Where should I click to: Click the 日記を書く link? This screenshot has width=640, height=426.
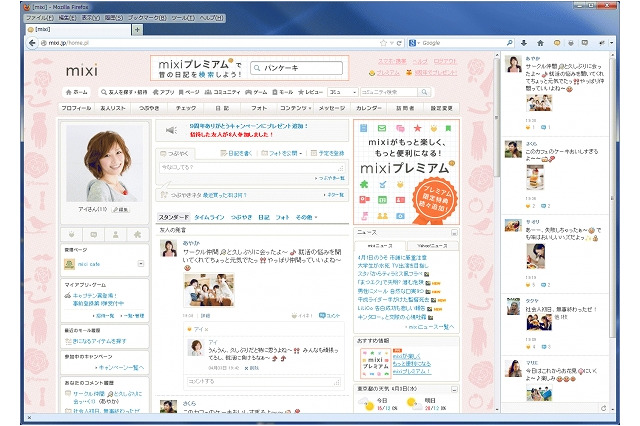click(236, 153)
